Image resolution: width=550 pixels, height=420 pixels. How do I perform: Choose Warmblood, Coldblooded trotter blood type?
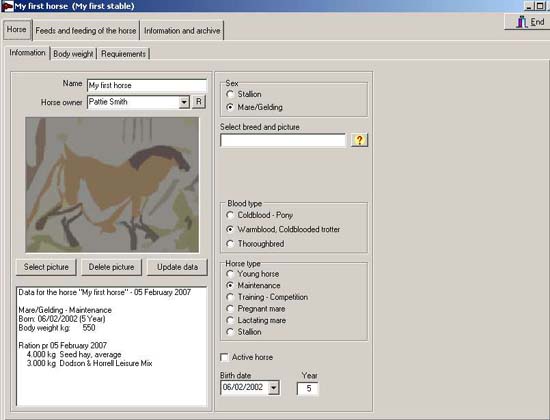point(230,229)
